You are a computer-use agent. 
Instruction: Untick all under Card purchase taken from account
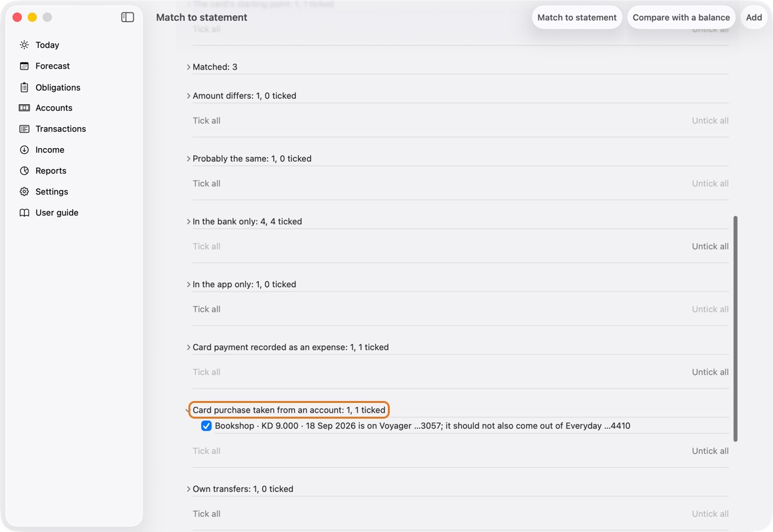point(710,451)
